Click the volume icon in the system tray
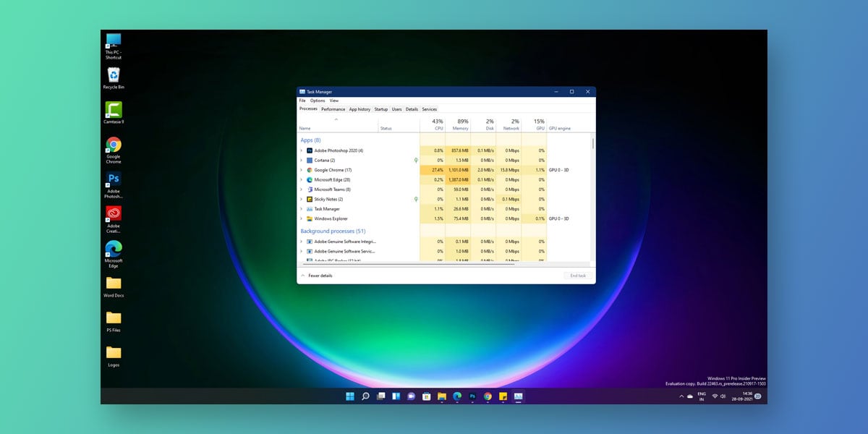Viewport: 868px width, 434px height. pyautogui.click(x=723, y=396)
